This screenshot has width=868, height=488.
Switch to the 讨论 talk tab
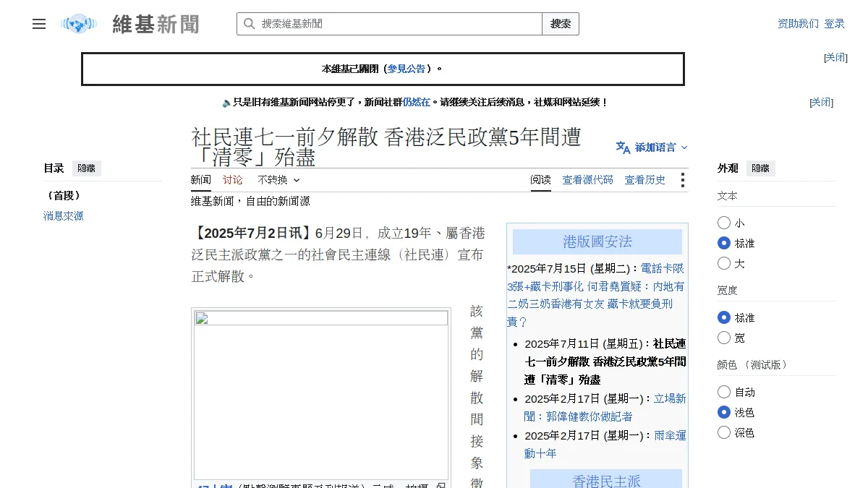(x=233, y=180)
